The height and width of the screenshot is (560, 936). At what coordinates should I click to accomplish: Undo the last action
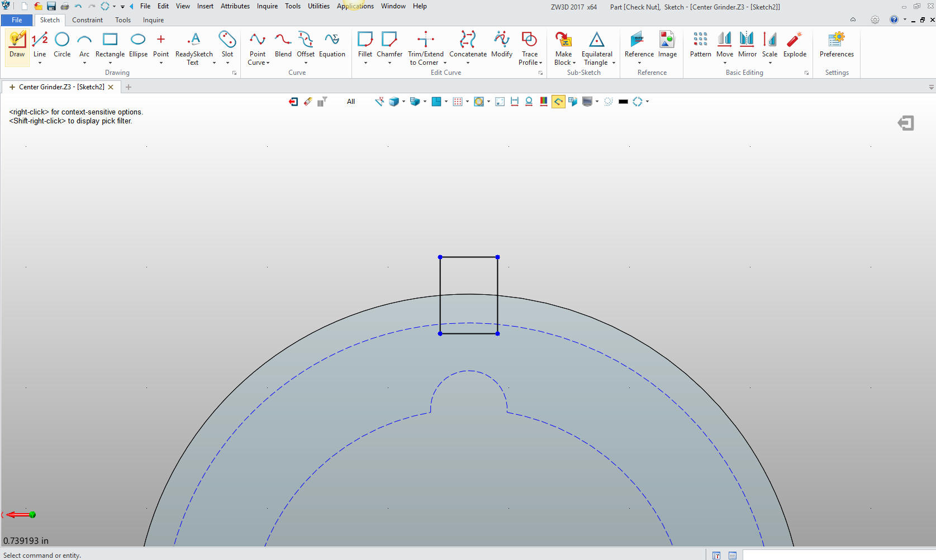78,6
